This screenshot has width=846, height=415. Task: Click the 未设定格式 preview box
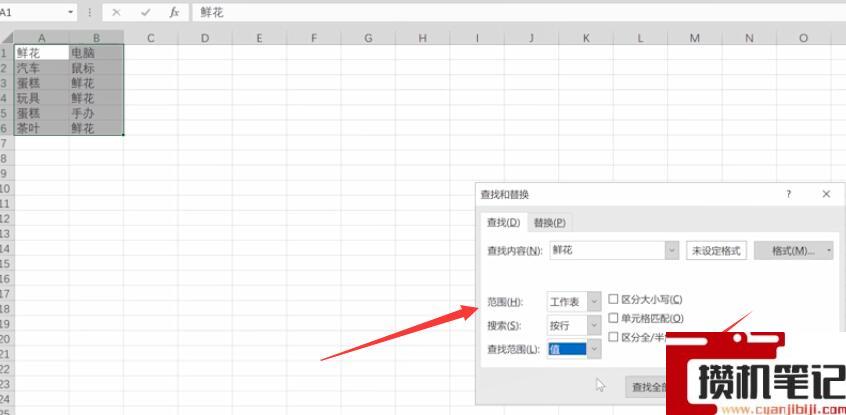coord(716,250)
